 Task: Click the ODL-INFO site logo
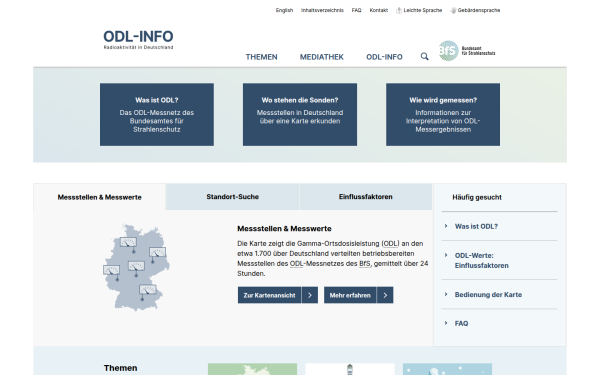tap(138, 39)
